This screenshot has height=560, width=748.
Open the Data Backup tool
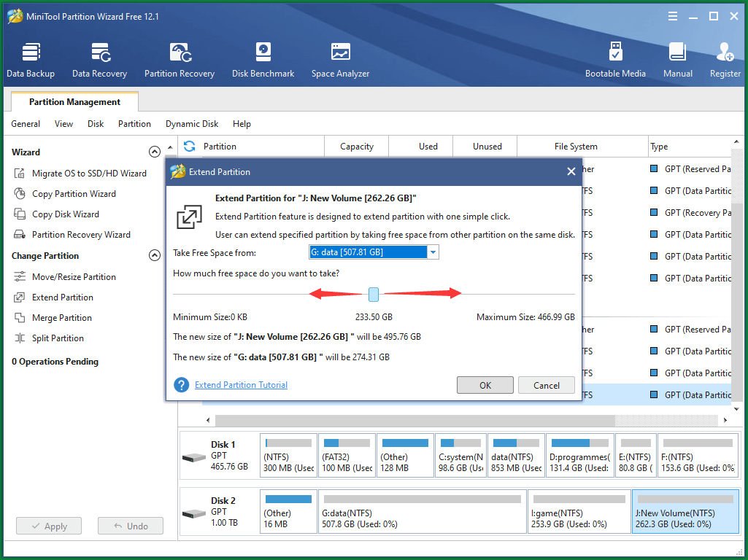(x=31, y=60)
